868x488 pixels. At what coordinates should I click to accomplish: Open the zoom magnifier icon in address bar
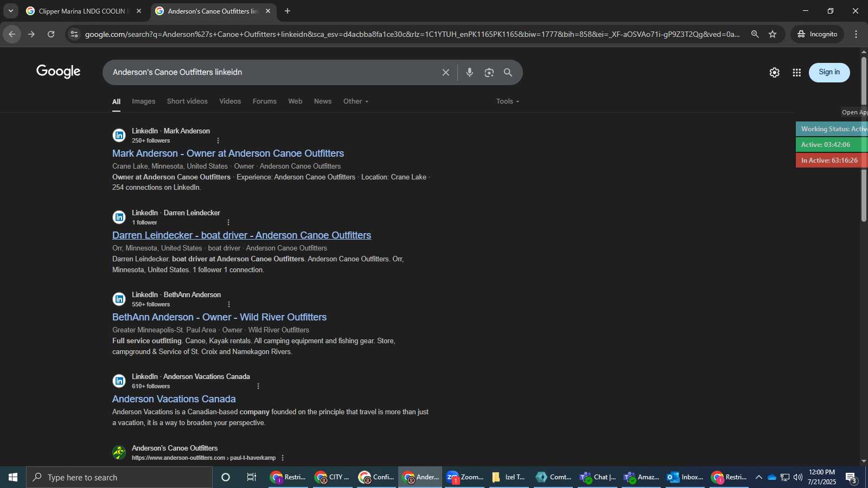[x=755, y=34]
